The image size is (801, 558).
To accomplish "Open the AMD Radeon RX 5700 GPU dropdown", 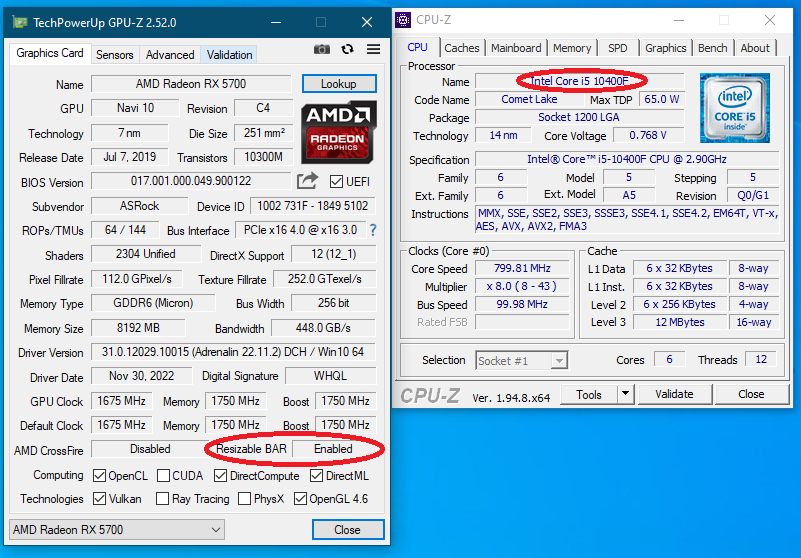I will point(117,530).
